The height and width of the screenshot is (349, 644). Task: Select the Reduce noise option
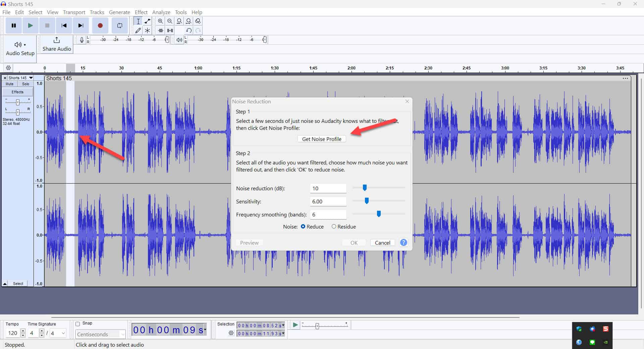pos(303,227)
